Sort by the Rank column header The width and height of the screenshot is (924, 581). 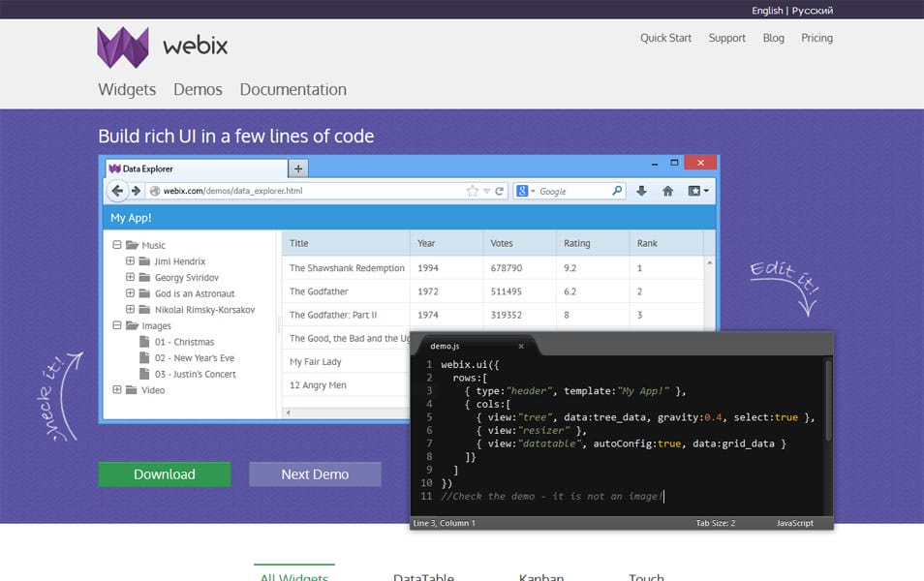pos(666,243)
